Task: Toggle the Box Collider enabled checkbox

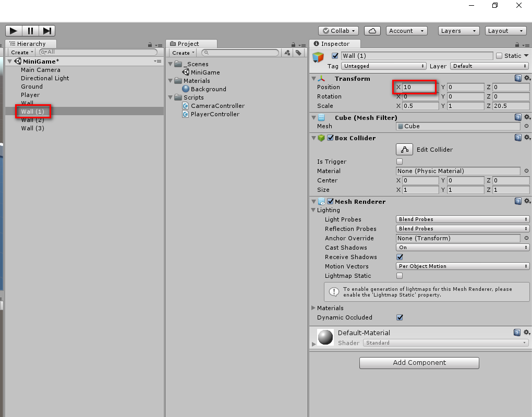Action: [x=330, y=138]
